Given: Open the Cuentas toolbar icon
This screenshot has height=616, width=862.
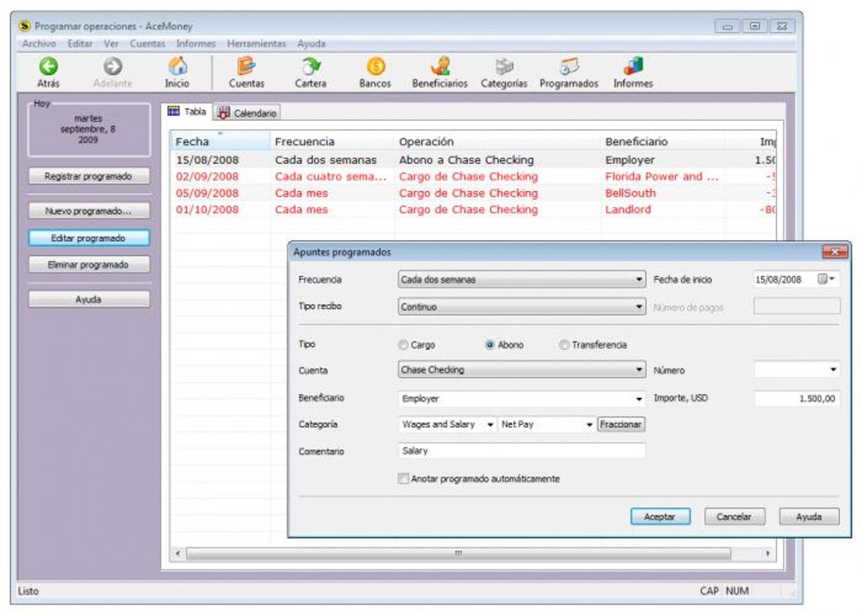Looking at the screenshot, I should [246, 66].
